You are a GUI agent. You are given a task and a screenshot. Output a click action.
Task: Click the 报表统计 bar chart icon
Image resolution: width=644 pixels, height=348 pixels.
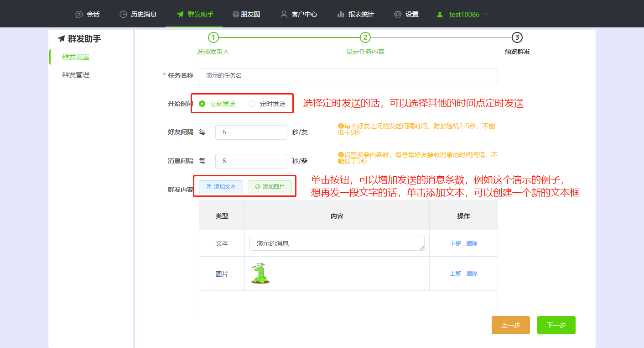click(341, 14)
